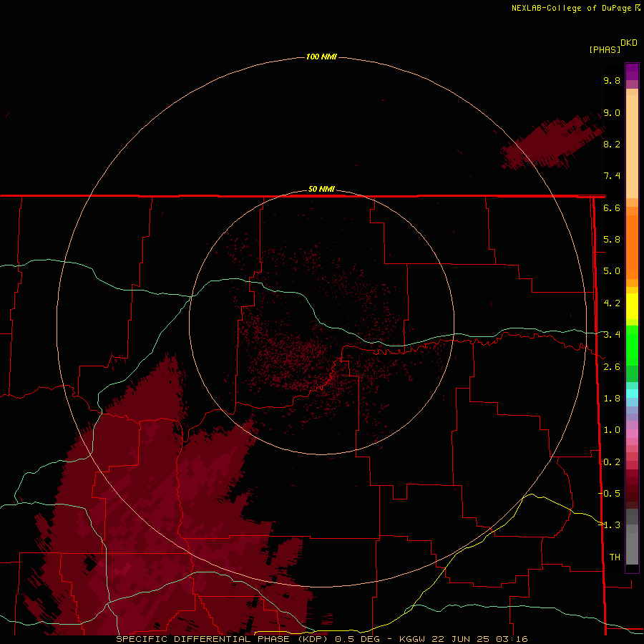Click the [PHAS] label above colorbar
The height and width of the screenshot is (644, 644).
coord(605,49)
